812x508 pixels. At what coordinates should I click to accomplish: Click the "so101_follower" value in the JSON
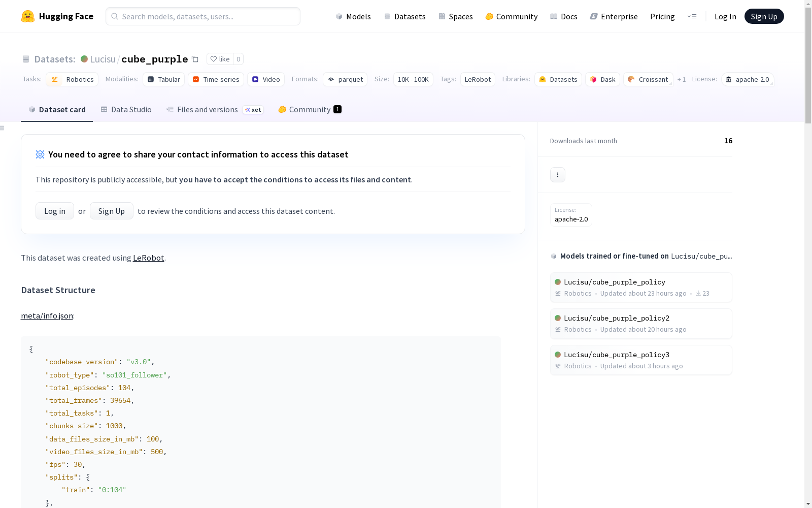[134, 375]
